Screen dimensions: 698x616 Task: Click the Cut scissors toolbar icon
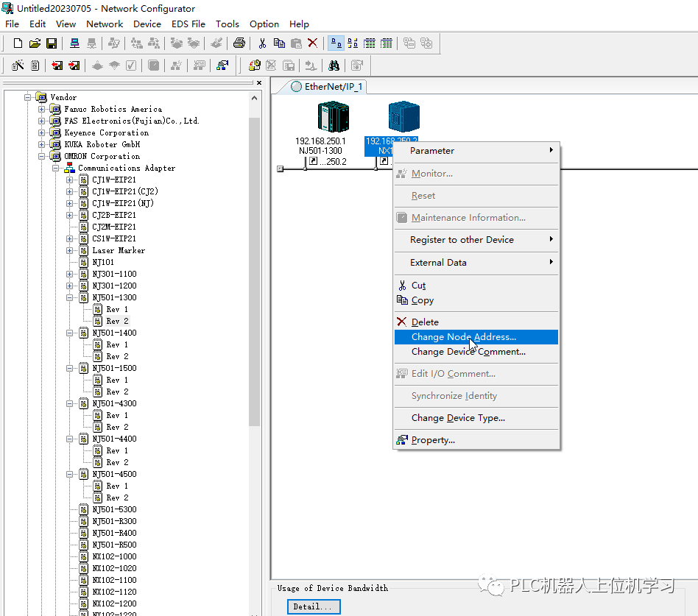tap(262, 43)
